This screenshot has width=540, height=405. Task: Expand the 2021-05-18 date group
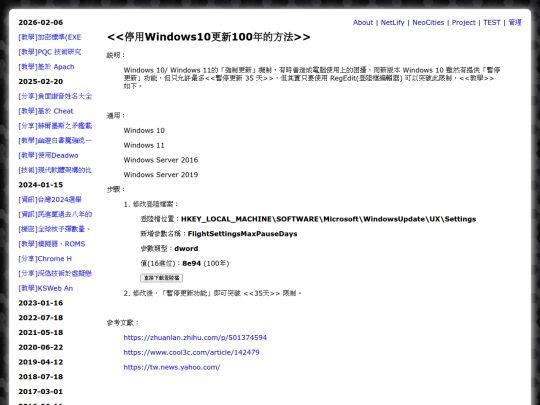(x=41, y=332)
